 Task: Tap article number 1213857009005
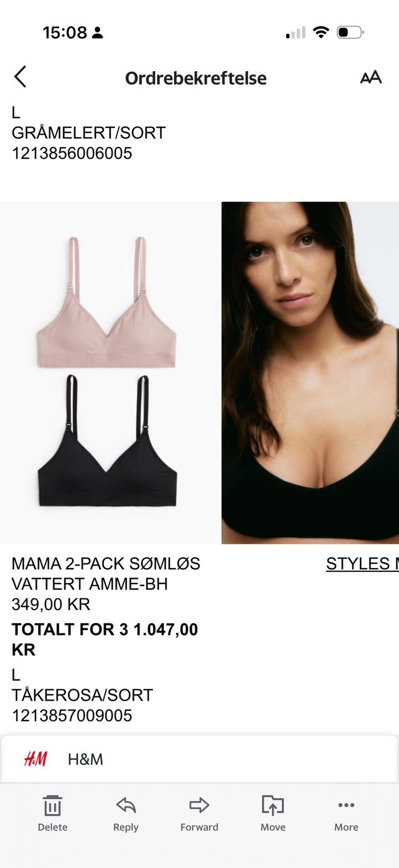[x=72, y=715]
